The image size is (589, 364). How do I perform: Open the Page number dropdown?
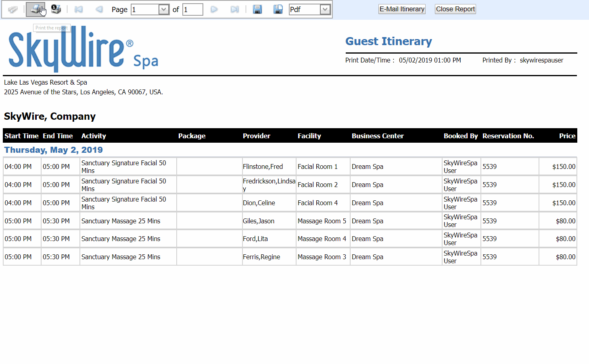coord(163,9)
